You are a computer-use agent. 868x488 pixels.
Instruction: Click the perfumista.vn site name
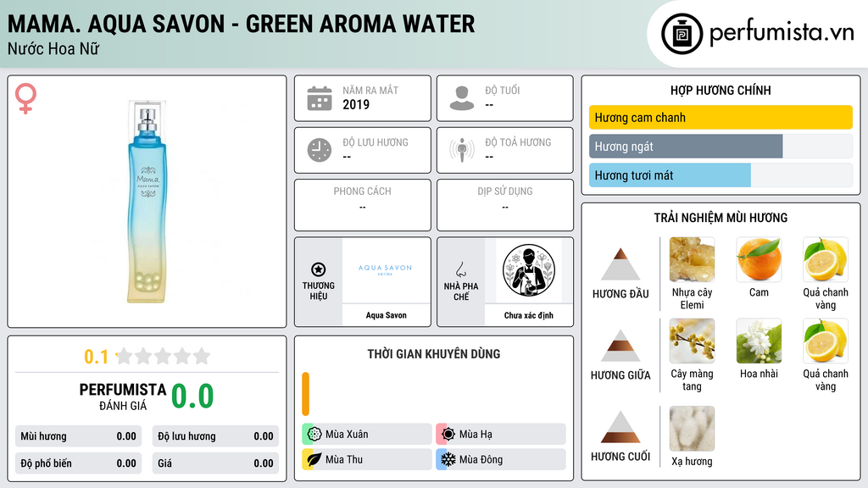click(x=782, y=33)
